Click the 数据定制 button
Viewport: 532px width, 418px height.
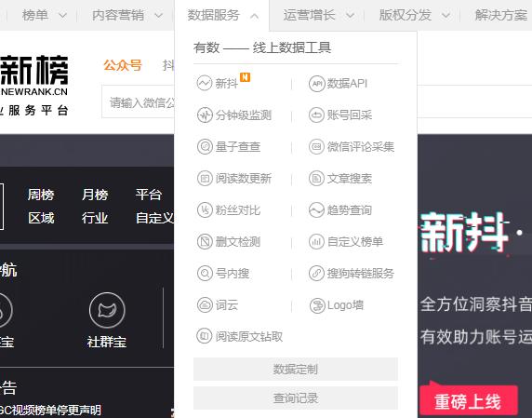click(296, 369)
